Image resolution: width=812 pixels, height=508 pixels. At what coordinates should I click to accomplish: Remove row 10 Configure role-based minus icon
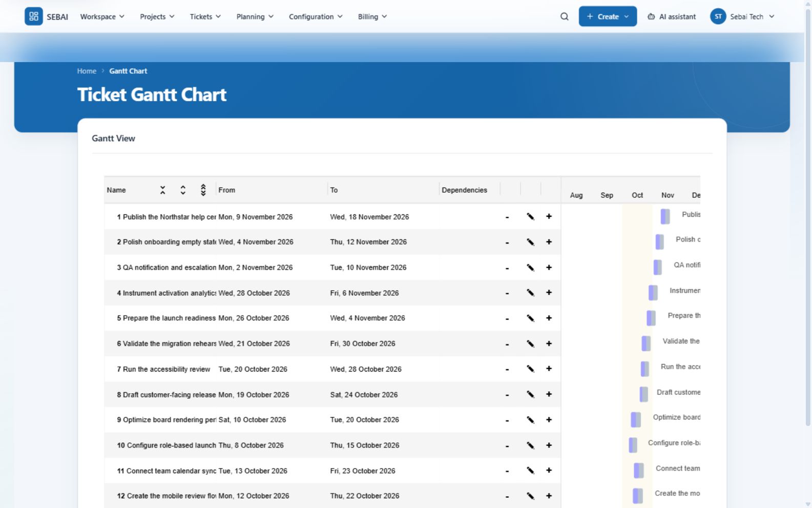(507, 446)
